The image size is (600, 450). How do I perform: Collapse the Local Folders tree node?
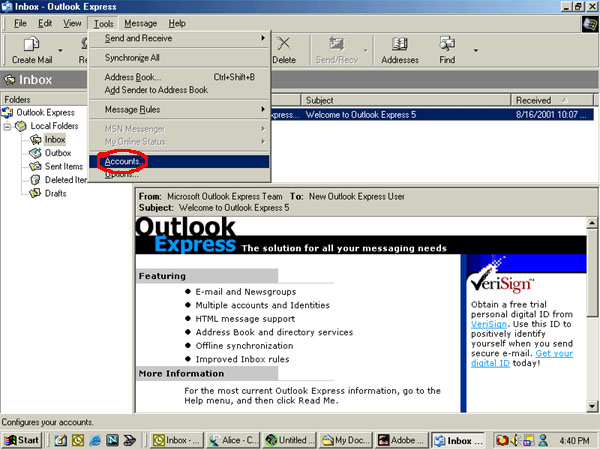(x=7, y=126)
